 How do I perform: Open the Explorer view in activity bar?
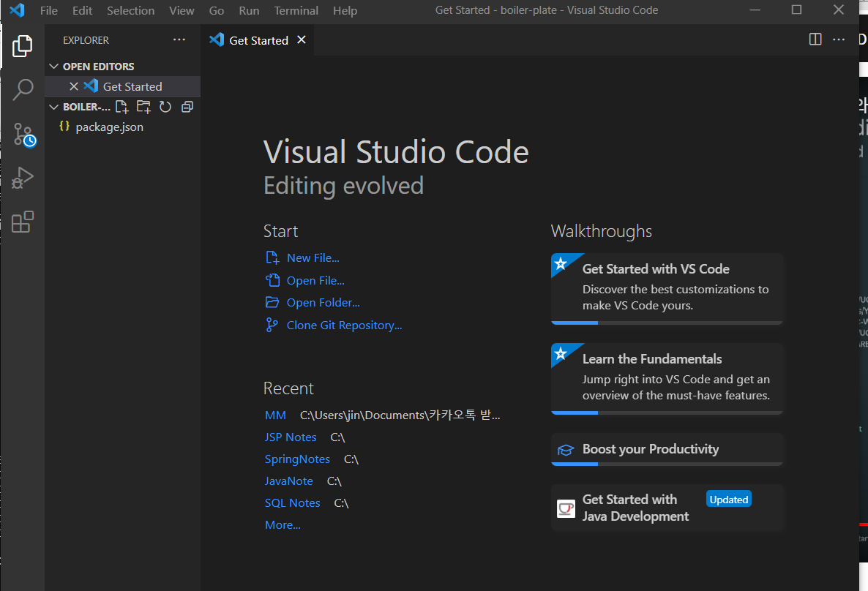coord(22,46)
